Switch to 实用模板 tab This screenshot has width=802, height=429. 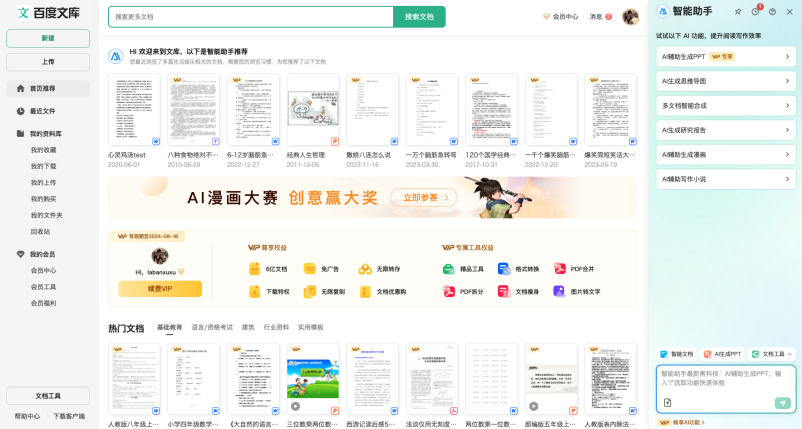[x=310, y=327]
